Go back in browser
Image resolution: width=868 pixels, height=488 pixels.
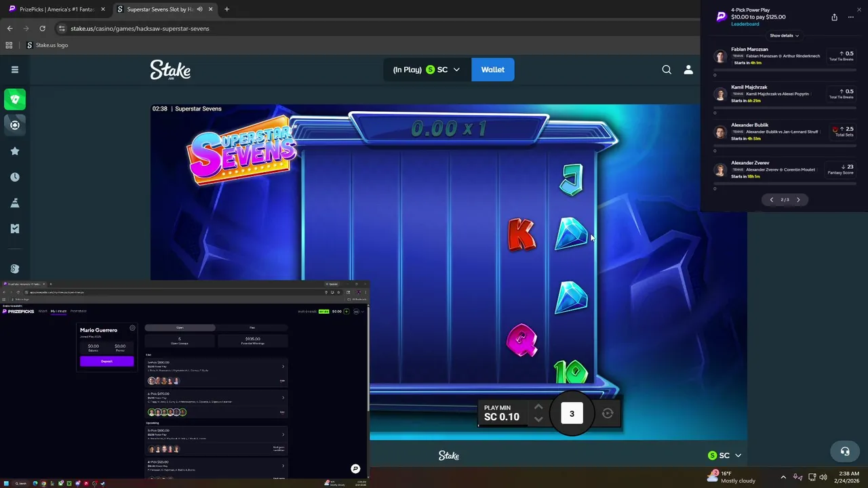[9, 28]
